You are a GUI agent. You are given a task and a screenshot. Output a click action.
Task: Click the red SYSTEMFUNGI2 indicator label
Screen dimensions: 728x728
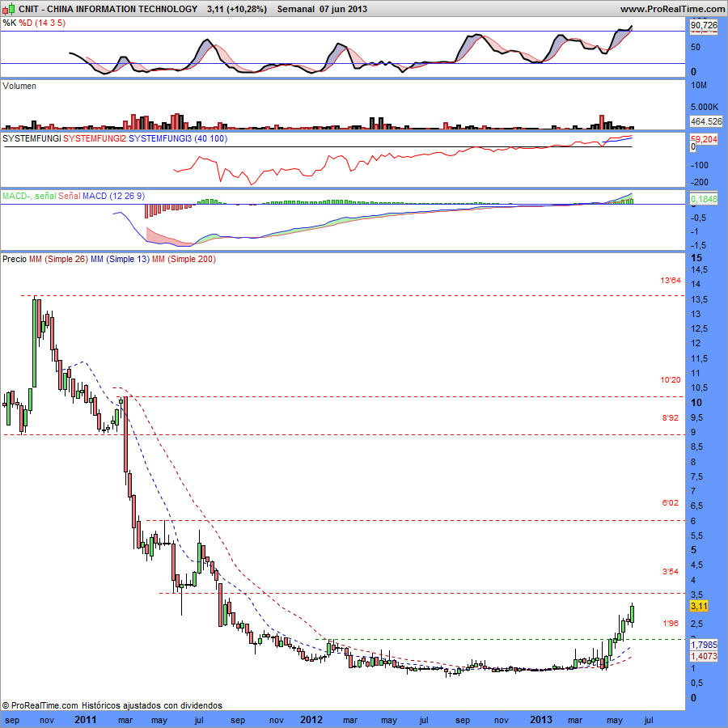click(x=95, y=138)
